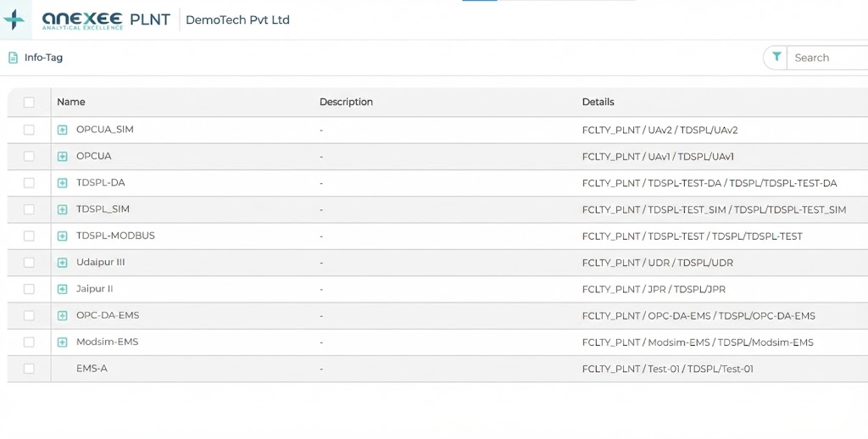The height and width of the screenshot is (439, 868).
Task: Expand the OPCUA_SIM tree row
Action: point(62,130)
